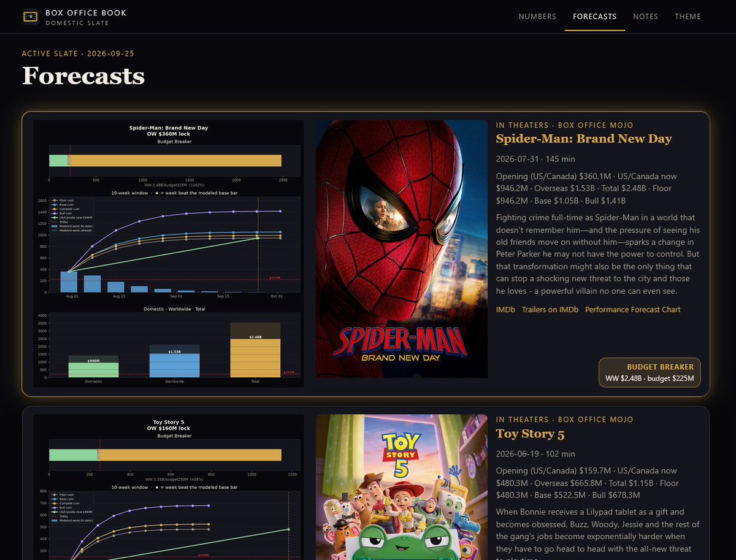The width and height of the screenshot is (736, 560).
Task: Switch to the Forecasts tab
Action: click(595, 17)
